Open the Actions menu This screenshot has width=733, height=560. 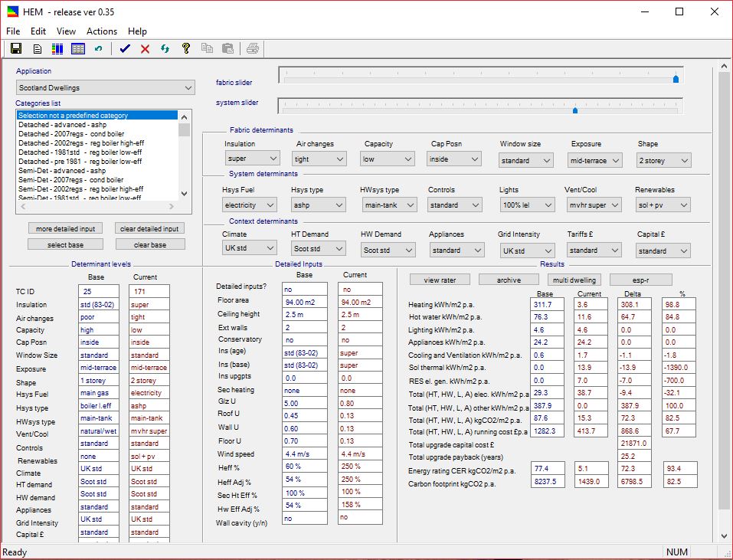[x=102, y=31]
